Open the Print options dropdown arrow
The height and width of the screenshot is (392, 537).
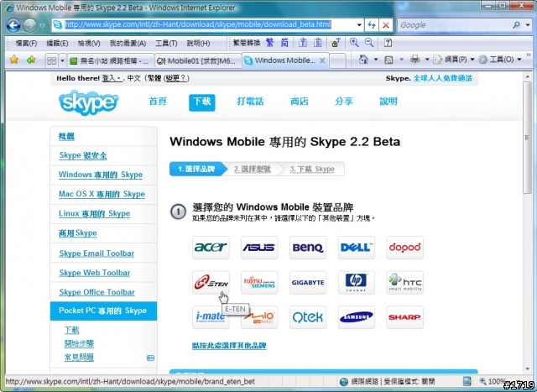427,60
